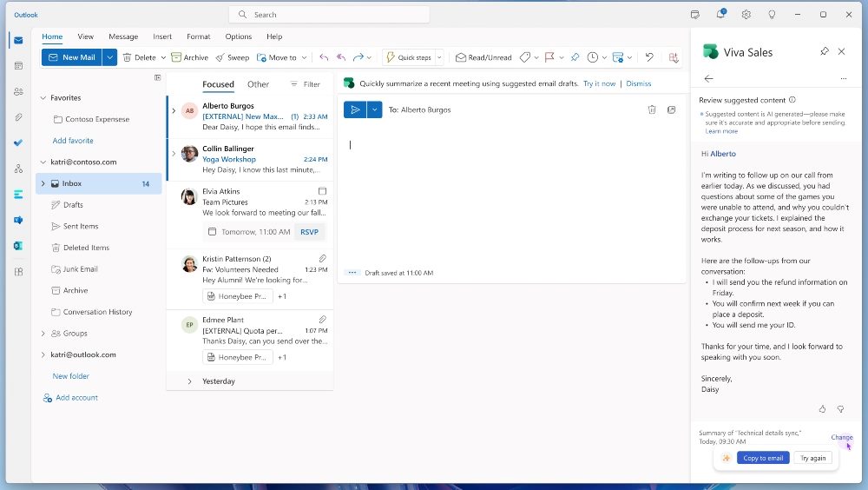Discard the draft with trash icon

[x=652, y=109]
